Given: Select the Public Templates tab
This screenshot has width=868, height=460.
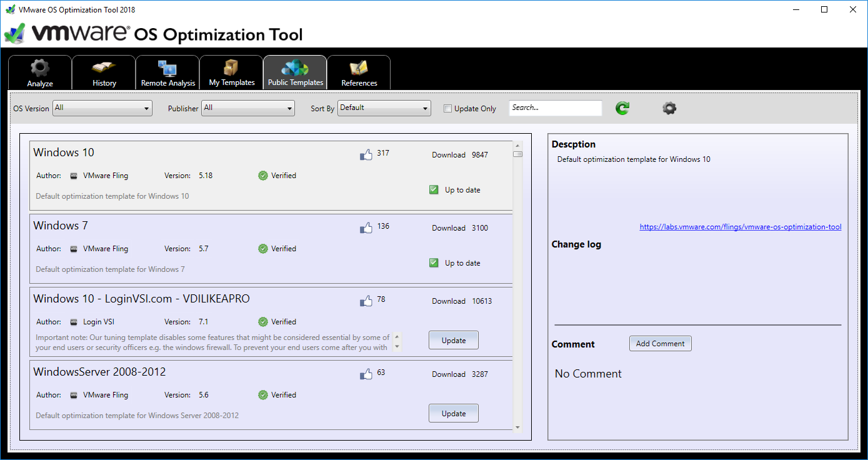Looking at the screenshot, I should point(295,73).
